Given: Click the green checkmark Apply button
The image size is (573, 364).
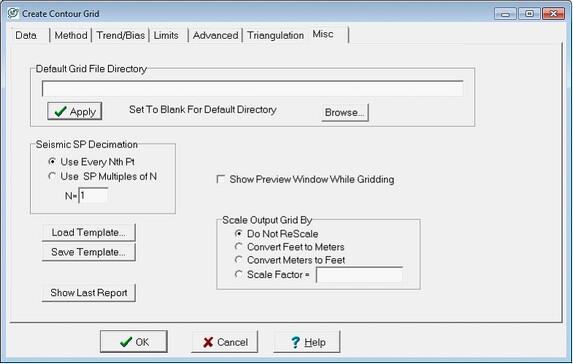Looking at the screenshot, I should coord(75,111).
